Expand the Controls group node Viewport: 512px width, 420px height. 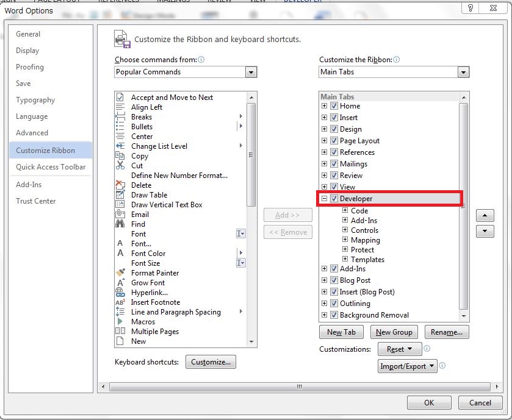point(345,230)
